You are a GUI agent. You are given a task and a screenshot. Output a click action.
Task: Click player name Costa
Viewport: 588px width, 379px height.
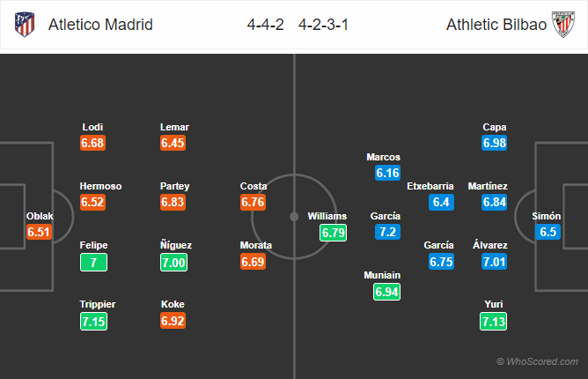coord(254,186)
